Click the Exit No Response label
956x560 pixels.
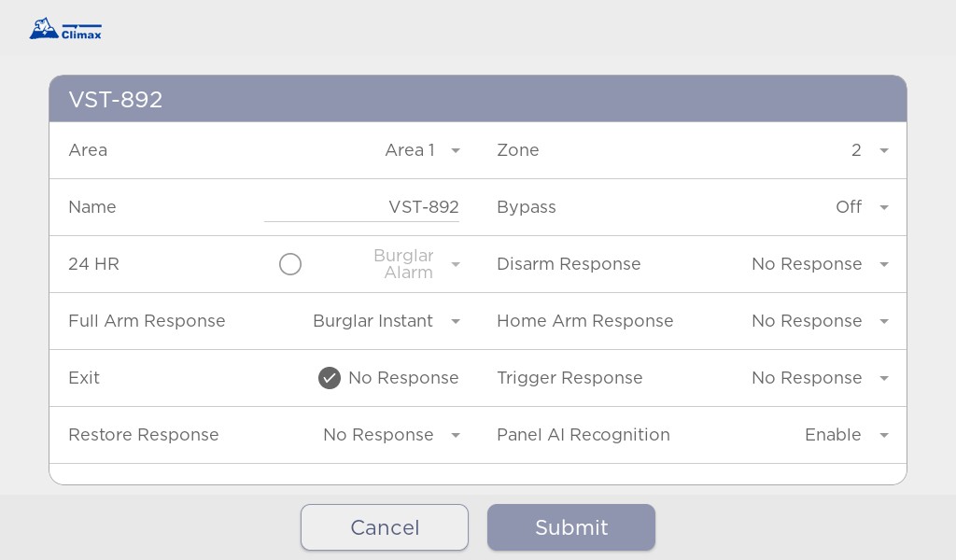403,378
